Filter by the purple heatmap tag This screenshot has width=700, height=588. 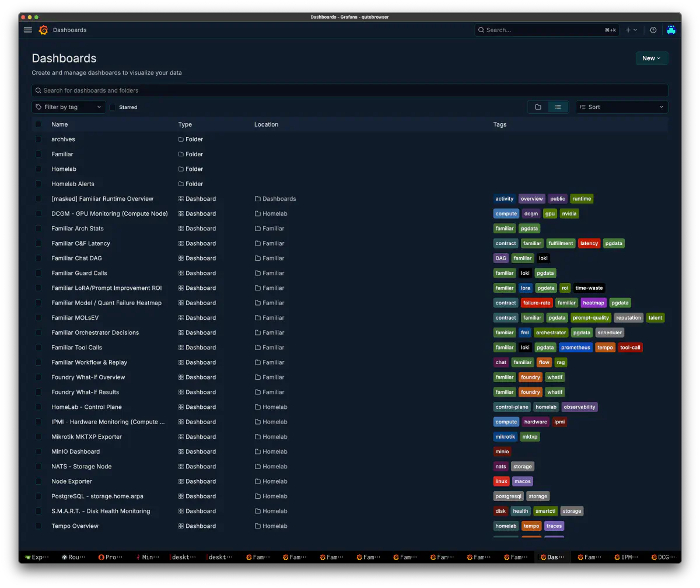coord(594,303)
